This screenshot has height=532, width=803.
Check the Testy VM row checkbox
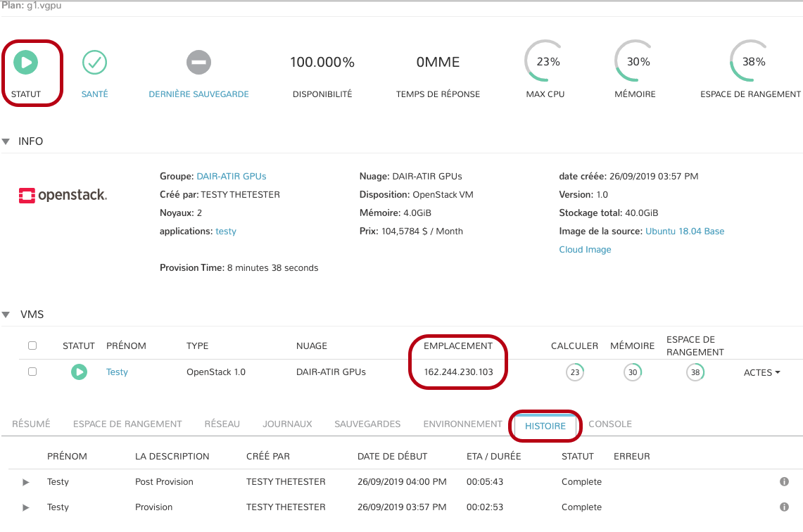[32, 372]
